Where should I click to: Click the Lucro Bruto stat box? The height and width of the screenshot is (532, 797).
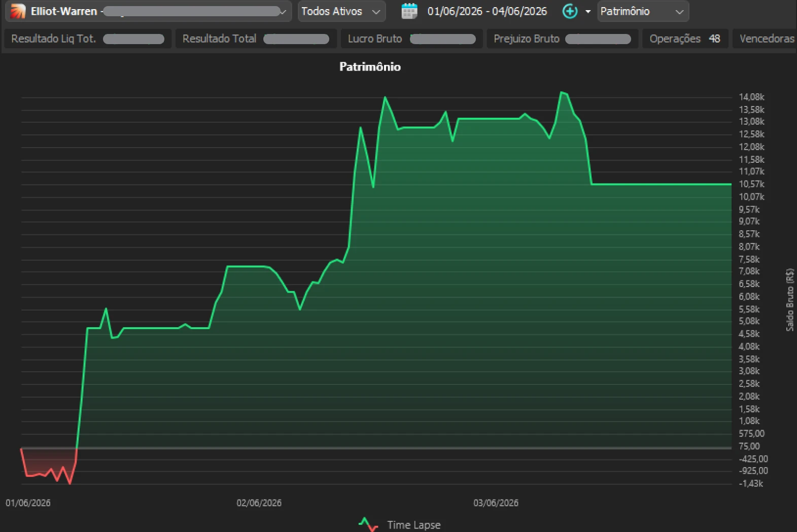[x=411, y=39]
